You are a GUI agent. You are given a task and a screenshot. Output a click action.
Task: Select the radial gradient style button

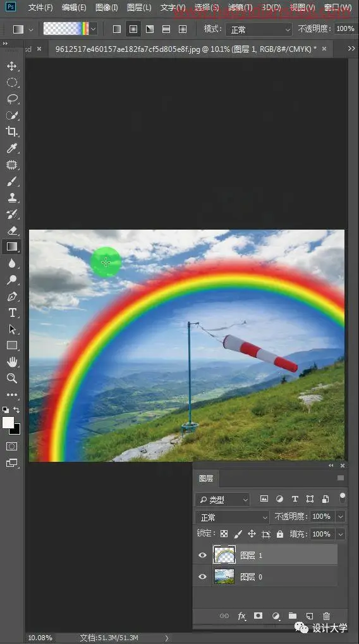pos(133,29)
